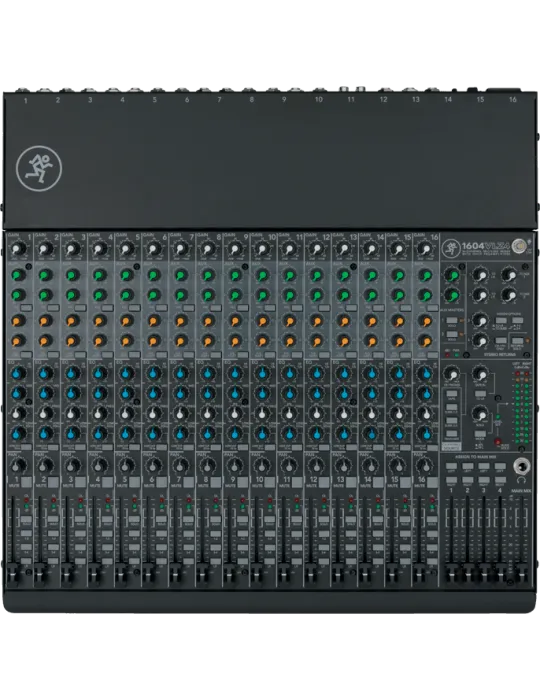Click the channel 1 fader
Viewport: 540px width, 700px height.
coord(13,574)
